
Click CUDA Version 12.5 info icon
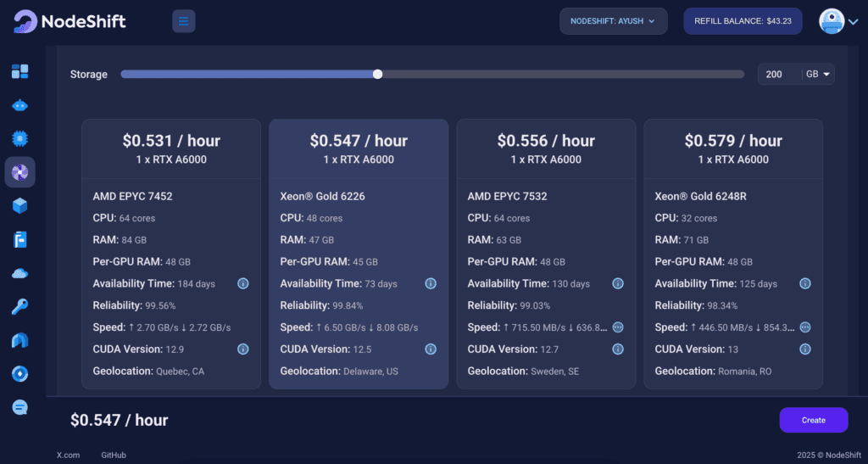coord(430,349)
